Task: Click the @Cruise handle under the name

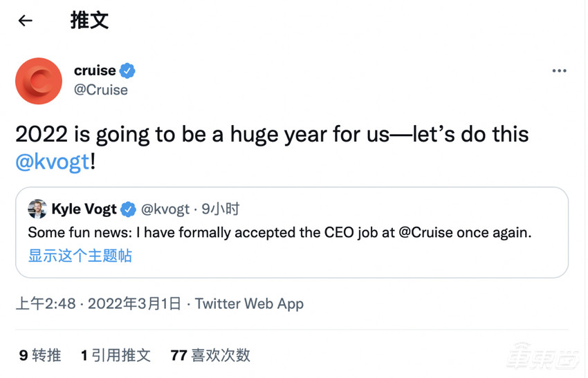Action: coord(100,90)
